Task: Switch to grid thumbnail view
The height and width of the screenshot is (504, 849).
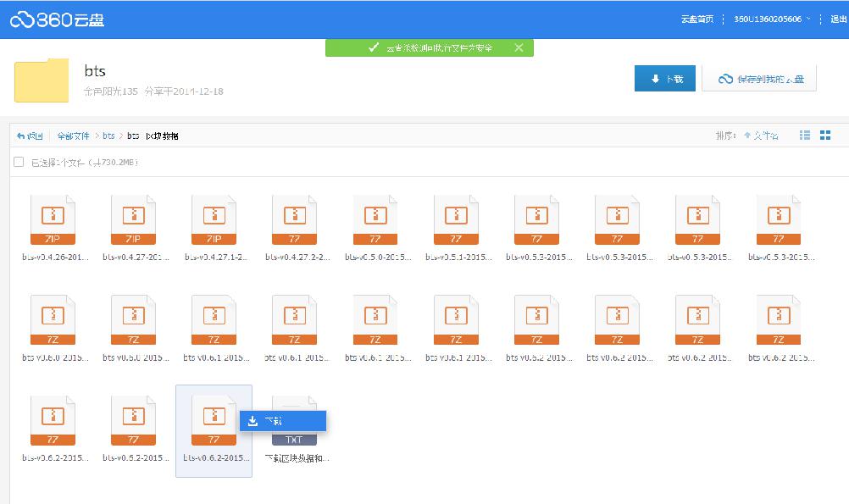Action: pos(825,136)
